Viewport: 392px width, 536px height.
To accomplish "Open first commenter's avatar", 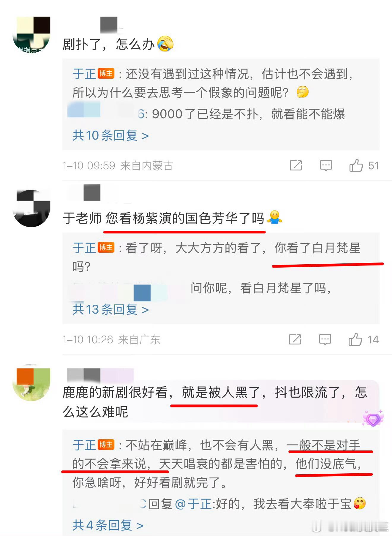I will [31, 34].
